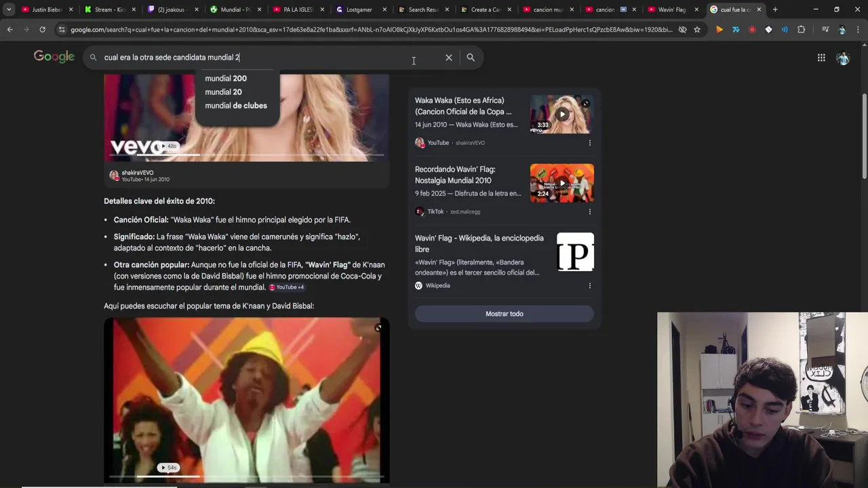
Task: Click the browser back arrow
Action: click(9, 30)
